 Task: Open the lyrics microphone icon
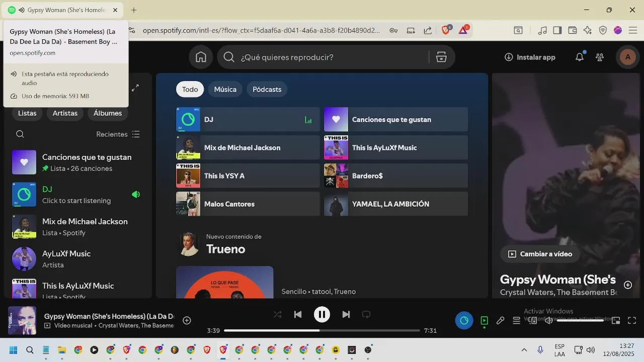[500, 320]
